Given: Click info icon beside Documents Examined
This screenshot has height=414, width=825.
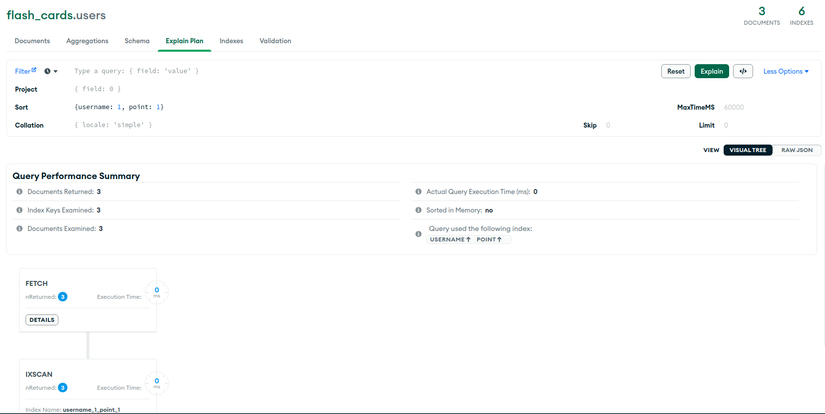Looking at the screenshot, I should click(19, 228).
